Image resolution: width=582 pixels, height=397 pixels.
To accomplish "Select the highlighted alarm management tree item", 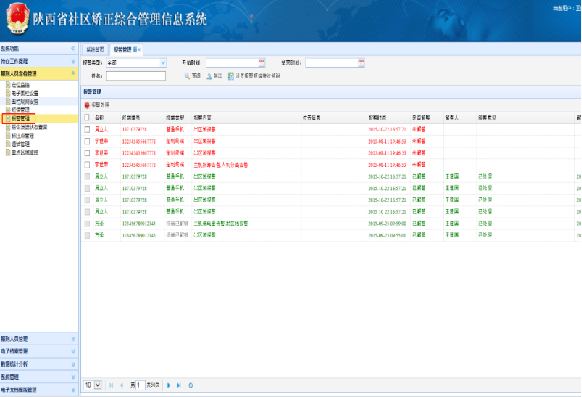I will coord(21,118).
